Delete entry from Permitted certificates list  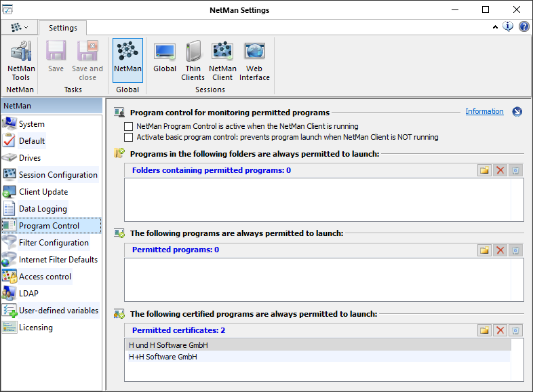click(x=500, y=330)
